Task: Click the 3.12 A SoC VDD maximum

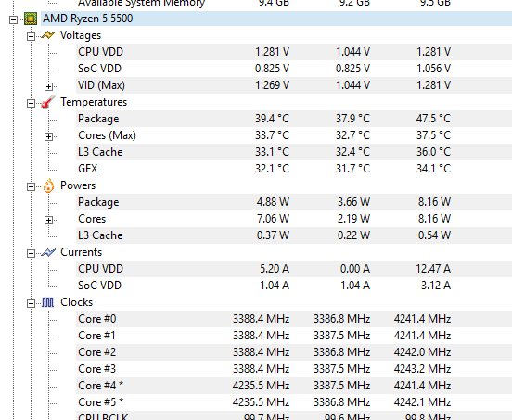Action: 436,286
